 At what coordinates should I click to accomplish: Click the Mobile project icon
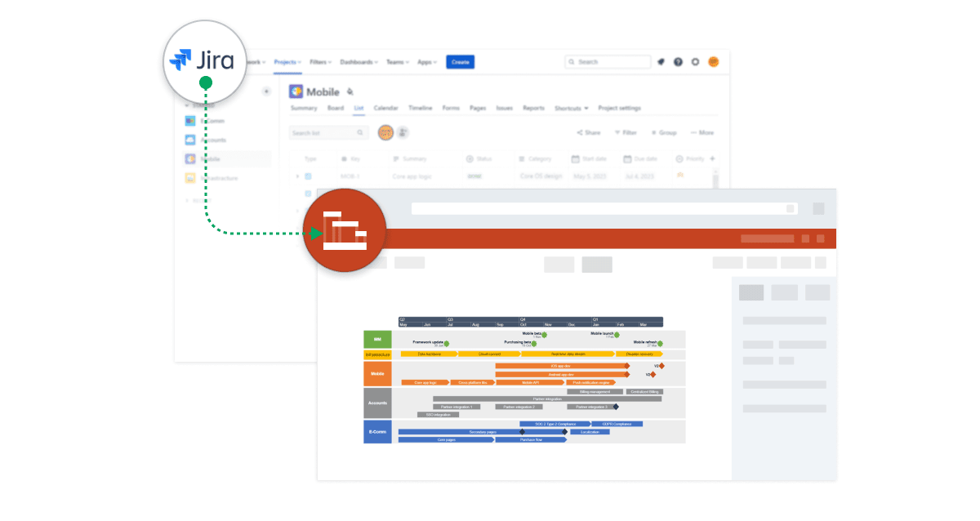coord(295,91)
